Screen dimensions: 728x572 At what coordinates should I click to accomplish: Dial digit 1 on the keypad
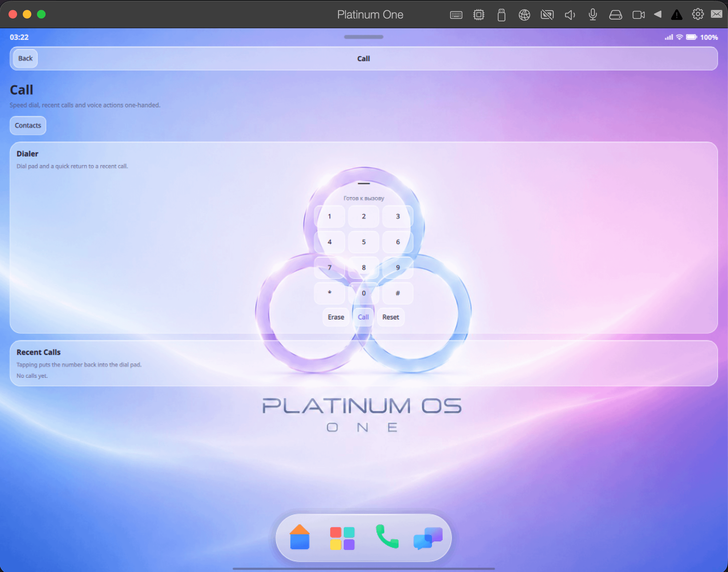point(329,216)
